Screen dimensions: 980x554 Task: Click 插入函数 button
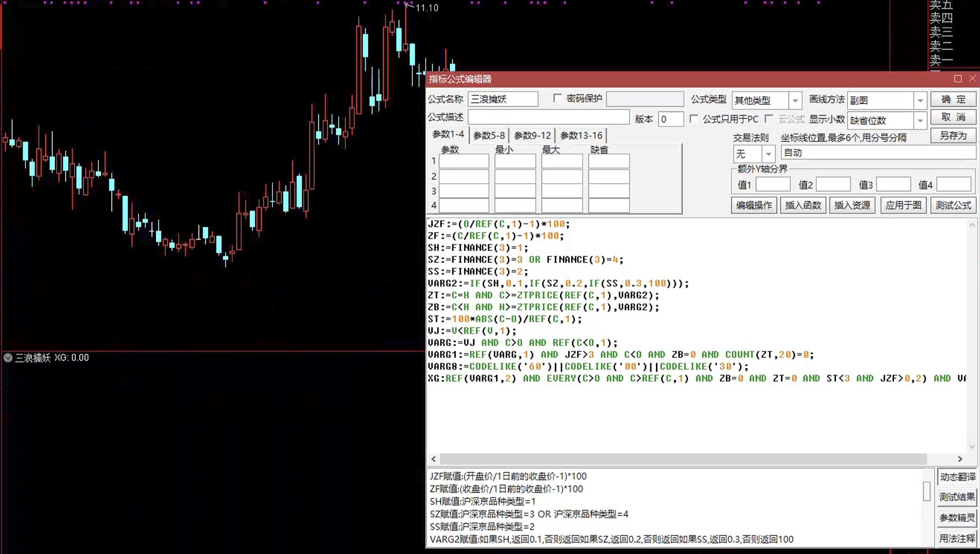coord(803,205)
